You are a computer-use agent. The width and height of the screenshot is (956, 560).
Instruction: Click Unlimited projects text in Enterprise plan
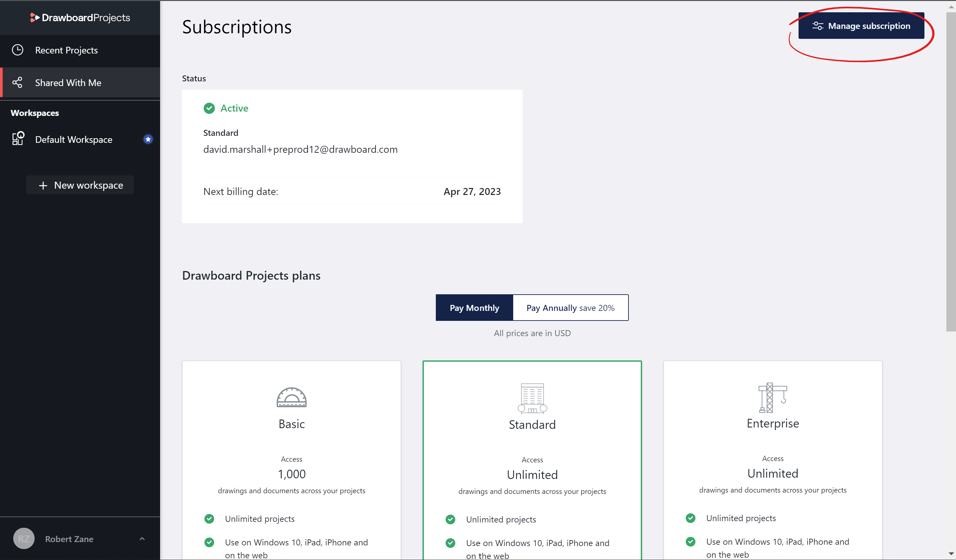click(x=741, y=518)
